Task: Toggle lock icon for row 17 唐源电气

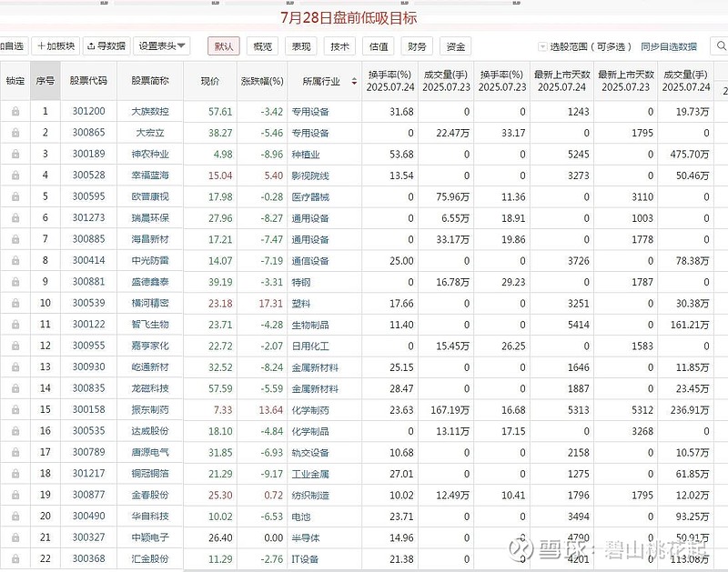Action: 15,453
